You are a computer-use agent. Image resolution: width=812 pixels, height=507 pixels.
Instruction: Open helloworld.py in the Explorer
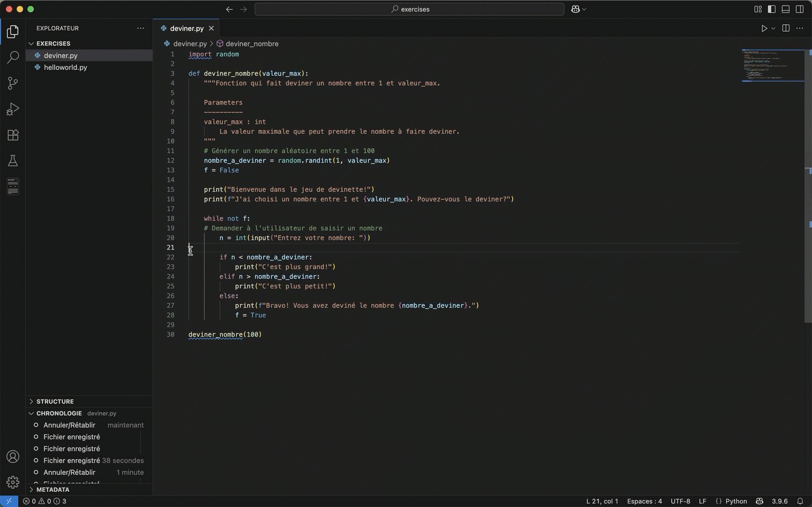coord(89,67)
